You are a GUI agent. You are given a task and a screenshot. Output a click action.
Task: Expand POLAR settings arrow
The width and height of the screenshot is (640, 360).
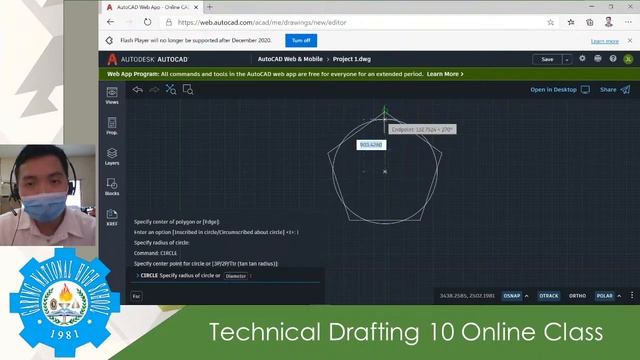click(619, 296)
